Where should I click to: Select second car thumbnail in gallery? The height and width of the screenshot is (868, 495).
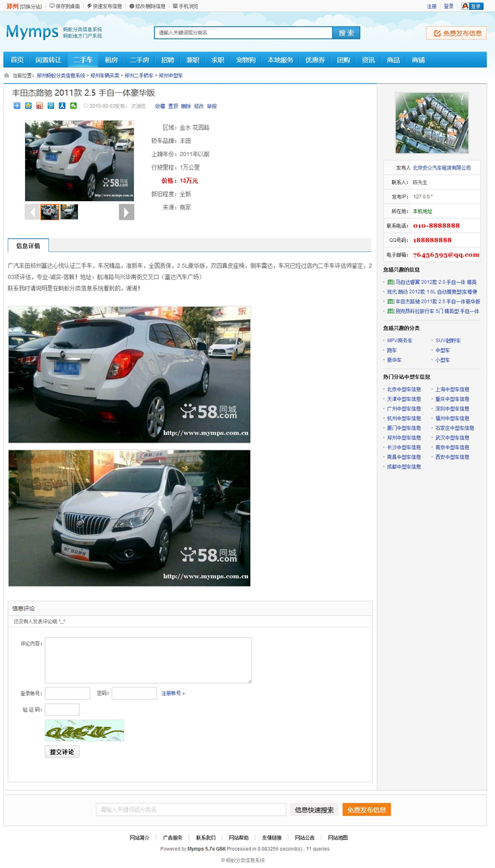[69, 212]
